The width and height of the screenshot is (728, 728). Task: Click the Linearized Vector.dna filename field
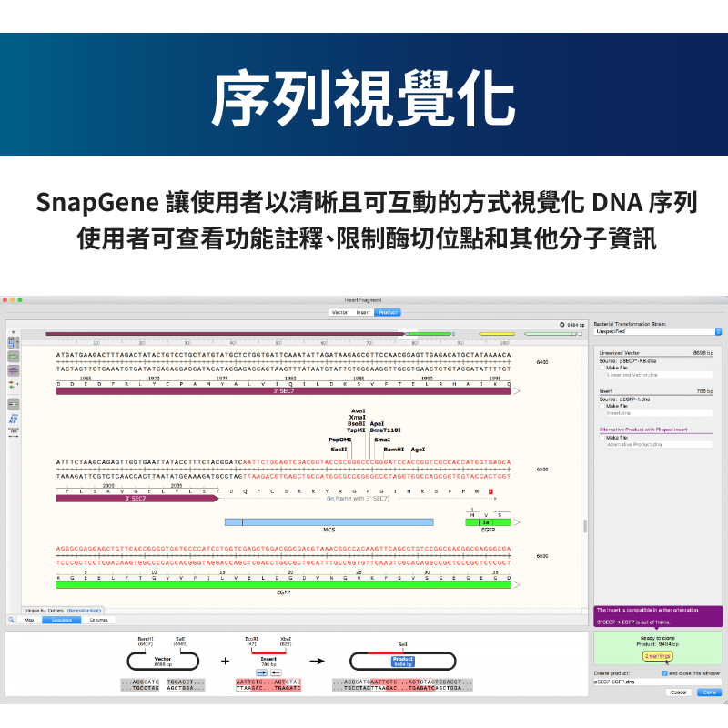(x=659, y=375)
